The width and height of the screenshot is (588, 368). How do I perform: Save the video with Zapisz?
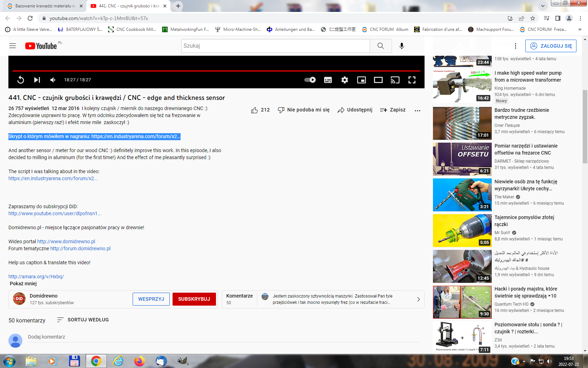coord(393,110)
